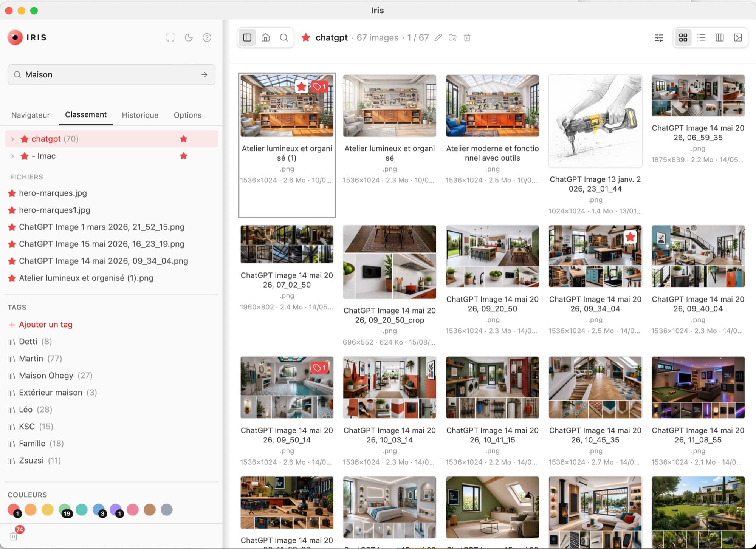
Task: Filter by the Zsuzsi tag
Action: (34, 461)
